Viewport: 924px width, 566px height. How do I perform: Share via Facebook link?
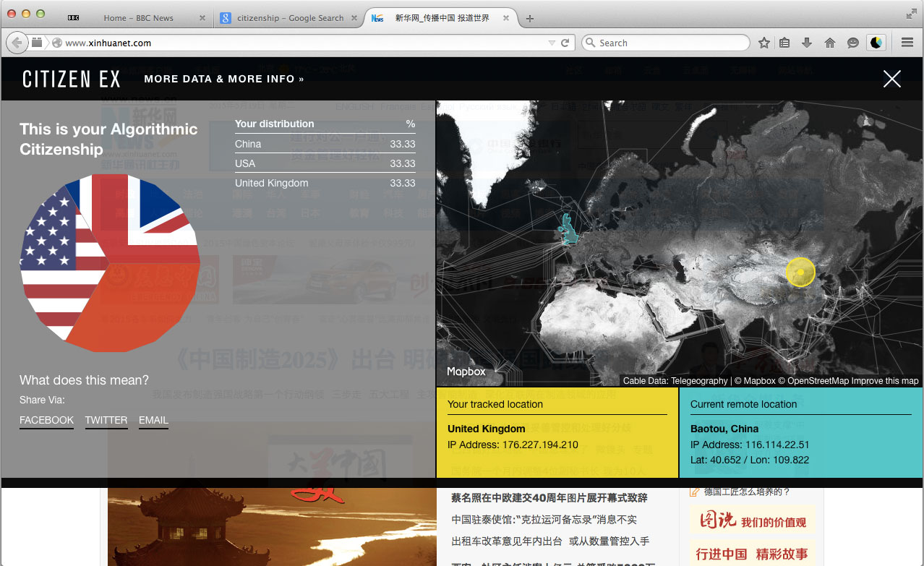46,420
